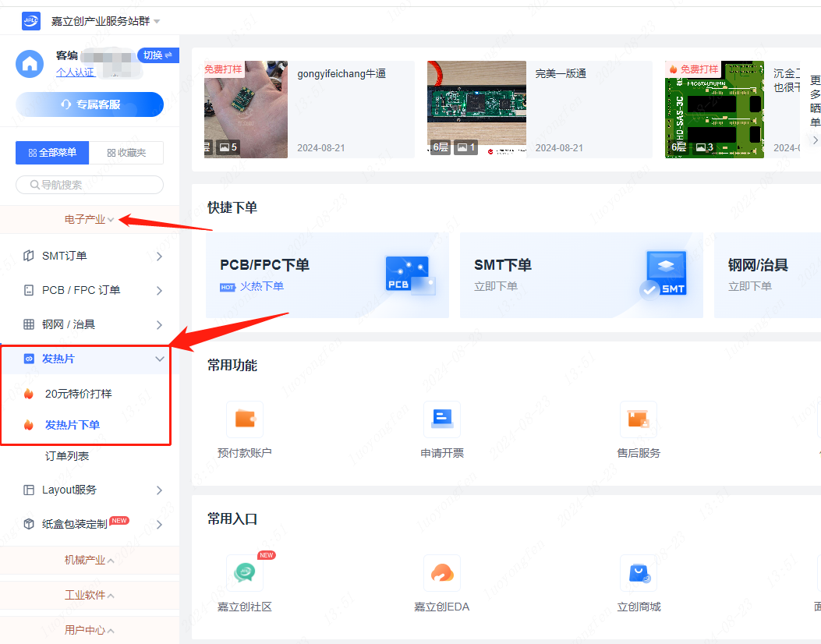Expand the SMT订单 chevron
Image resolution: width=821 pixels, height=644 pixels.
coord(159,256)
